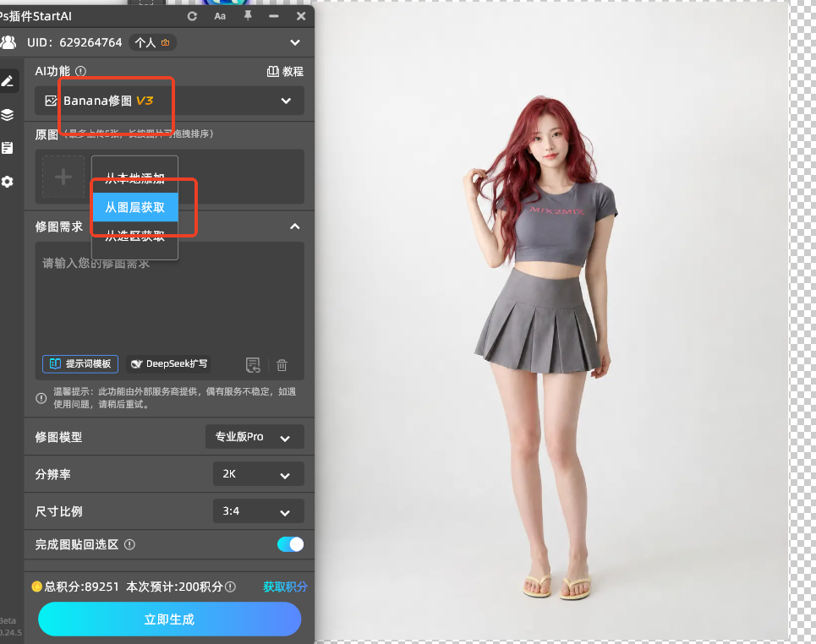Open the layers stack sidebar icon
The height and width of the screenshot is (644, 816).
[x=8, y=115]
